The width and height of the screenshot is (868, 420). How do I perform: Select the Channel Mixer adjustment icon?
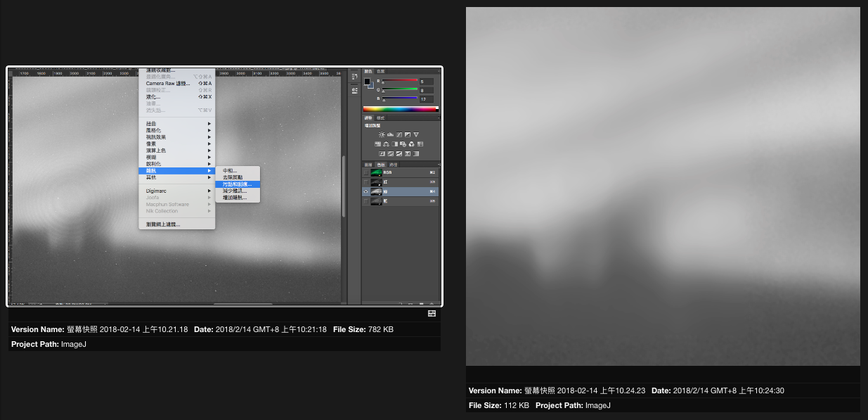412,144
